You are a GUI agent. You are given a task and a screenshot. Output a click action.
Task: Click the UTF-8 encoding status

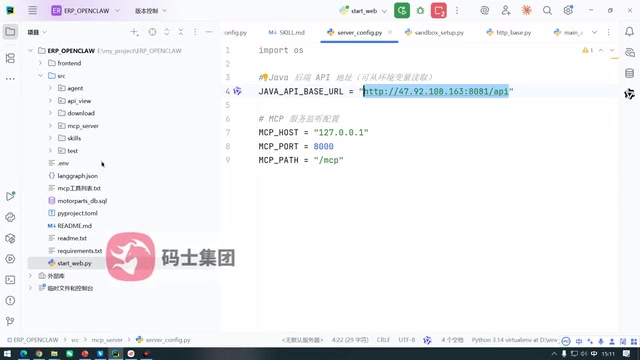click(x=407, y=340)
